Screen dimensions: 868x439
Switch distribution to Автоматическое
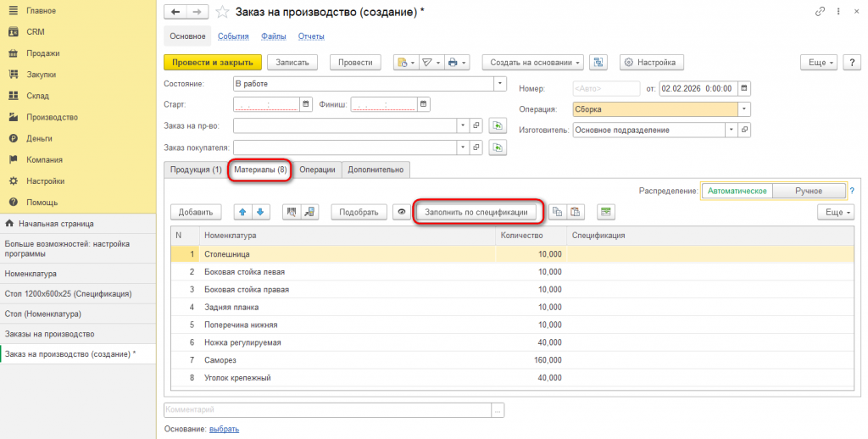tap(737, 191)
